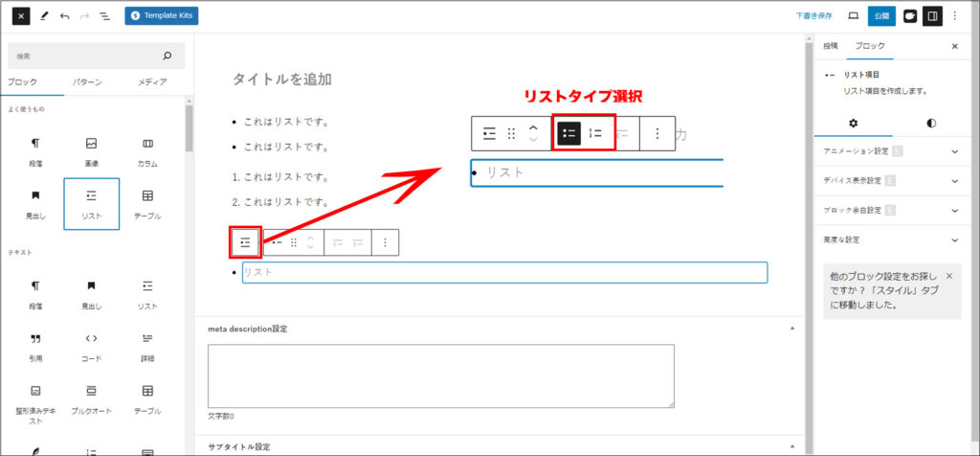This screenshot has height=456, width=980.
Task: Insert the カラム block
Action: 147,150
